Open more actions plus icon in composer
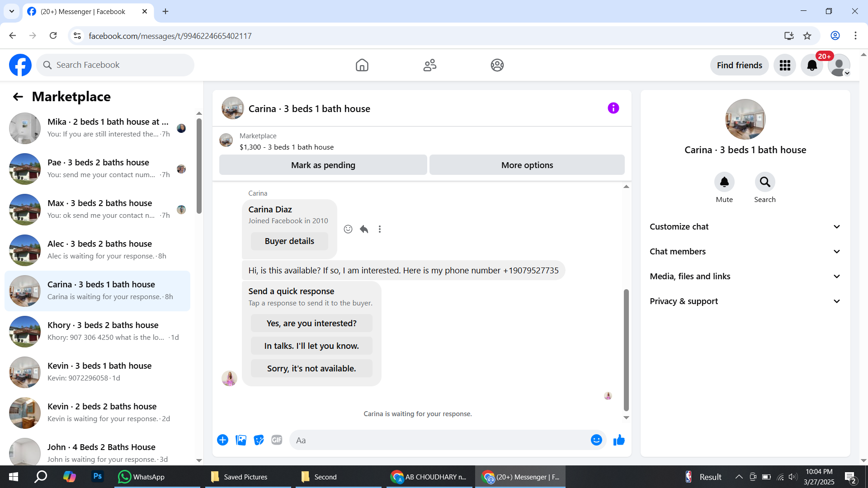868x488 pixels. (x=222, y=440)
